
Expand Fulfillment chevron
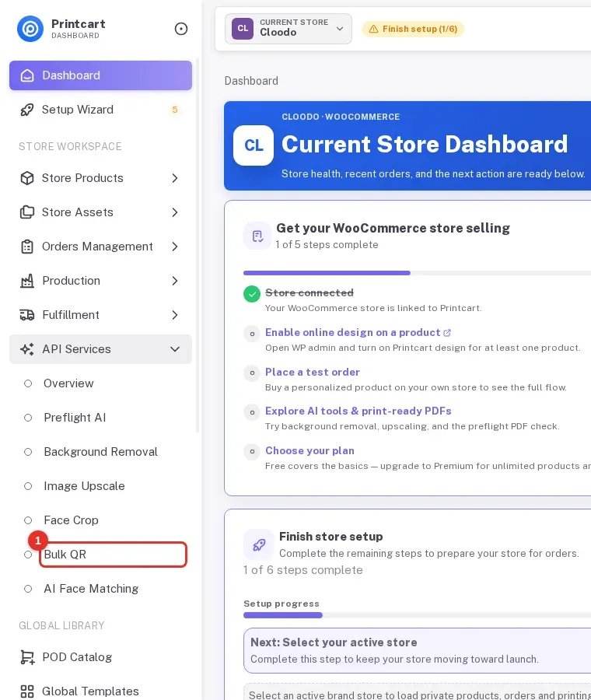(175, 315)
